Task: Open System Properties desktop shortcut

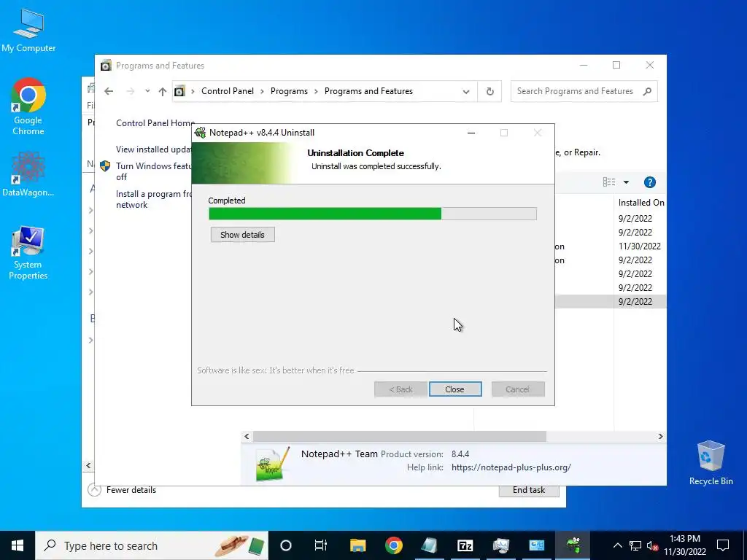Action: pos(28,253)
